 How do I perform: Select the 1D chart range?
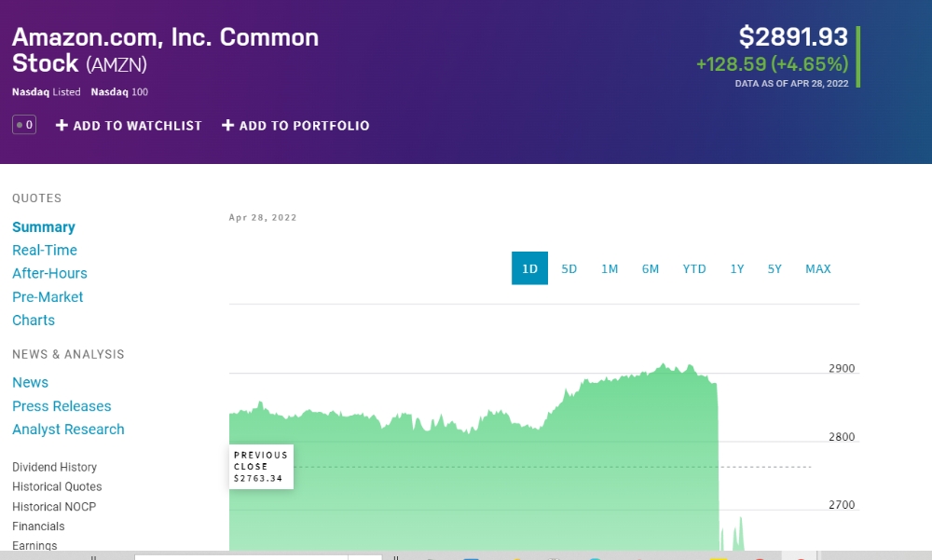(529, 268)
